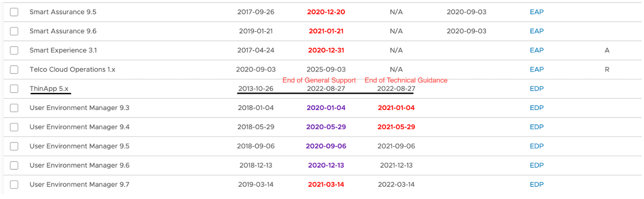644x199 pixels.
Task: Open EDP link for User Environment Manager 9.5
Action: [x=536, y=146]
